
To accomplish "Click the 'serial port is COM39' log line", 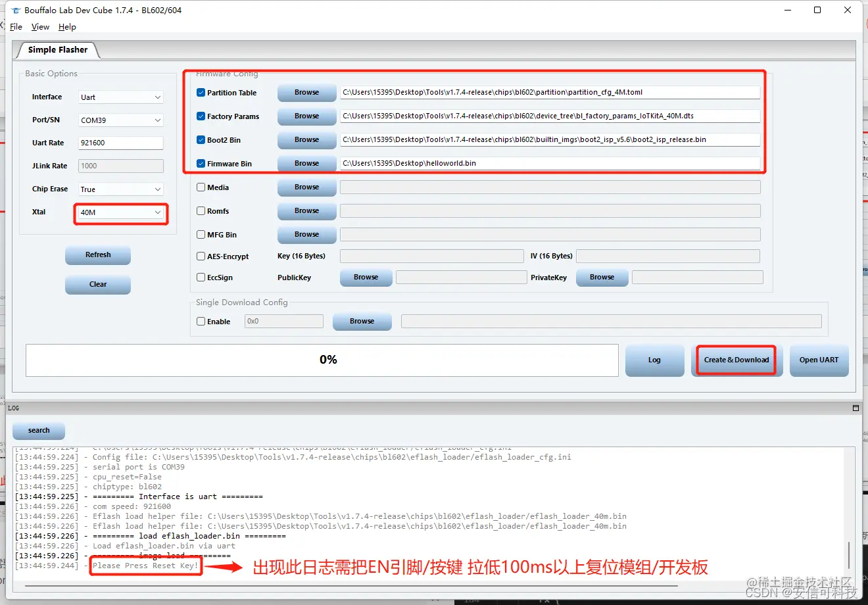I will (139, 468).
